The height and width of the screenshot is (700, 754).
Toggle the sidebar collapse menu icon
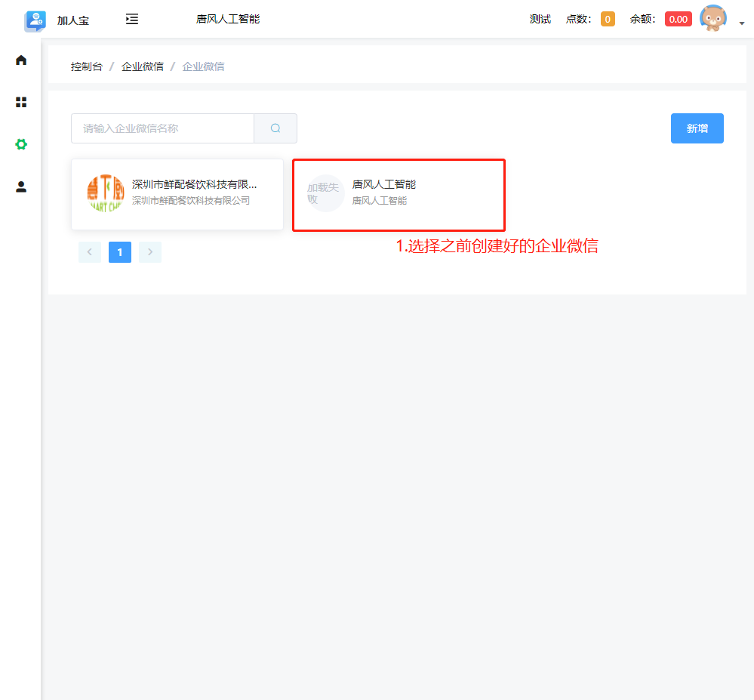[x=132, y=19]
